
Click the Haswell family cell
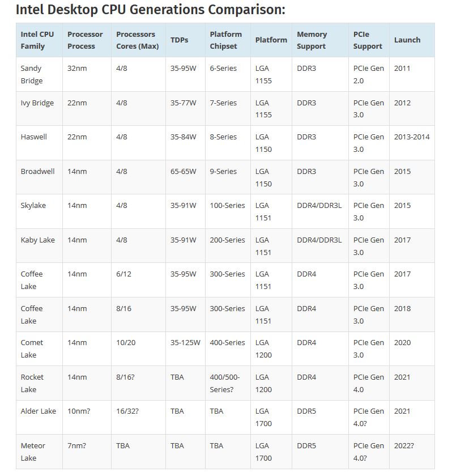coord(33,137)
